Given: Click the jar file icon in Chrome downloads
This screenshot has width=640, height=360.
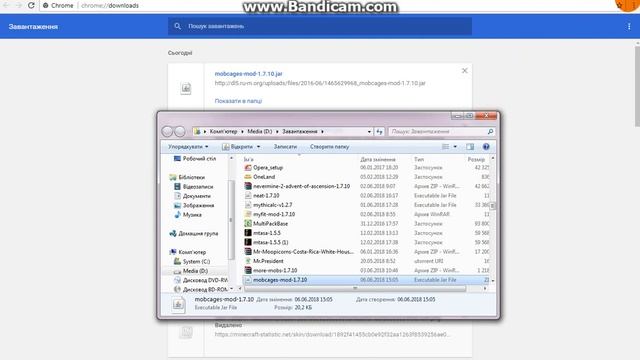Looking at the screenshot, I should tap(186, 88).
